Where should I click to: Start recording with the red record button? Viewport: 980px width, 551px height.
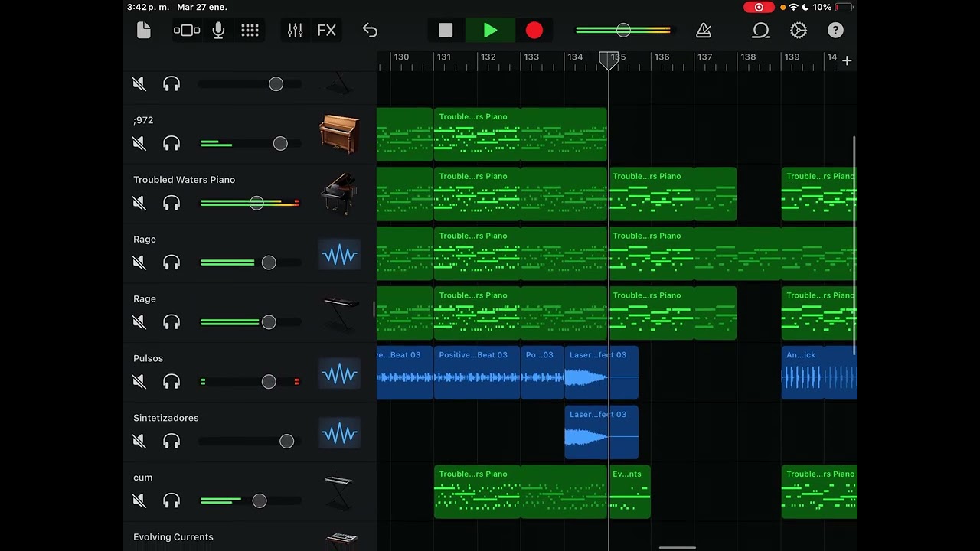[534, 31]
